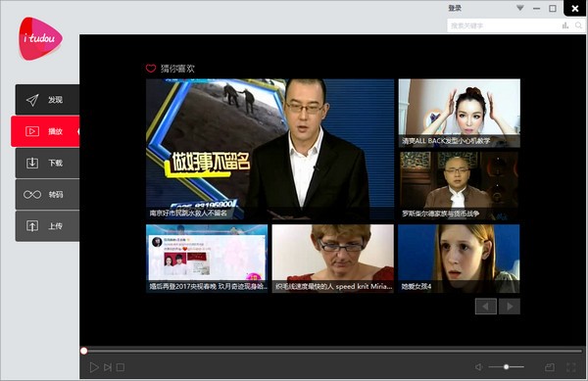This screenshot has width=588, height=381.
Task: Toggle the mini window mode icon
Action: coord(550,367)
